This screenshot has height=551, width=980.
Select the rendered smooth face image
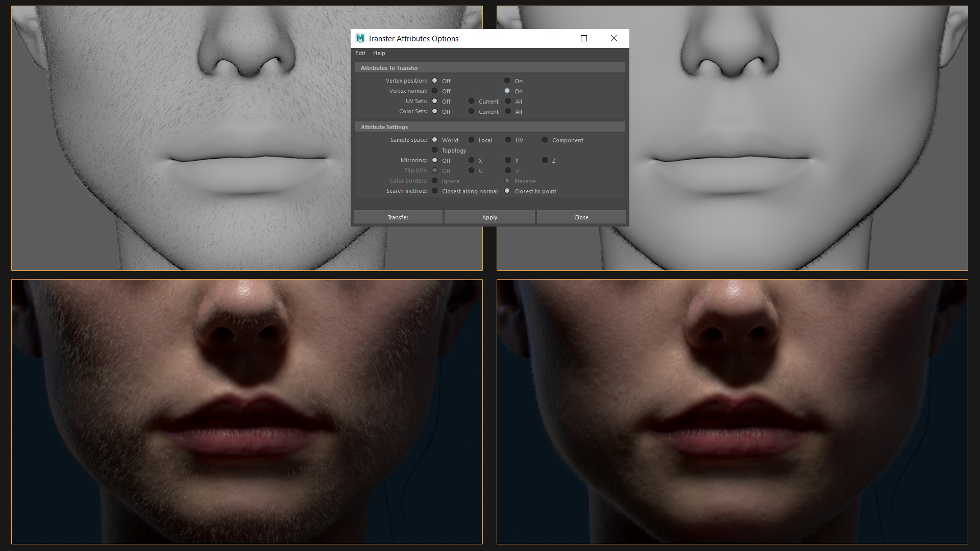coord(732,412)
